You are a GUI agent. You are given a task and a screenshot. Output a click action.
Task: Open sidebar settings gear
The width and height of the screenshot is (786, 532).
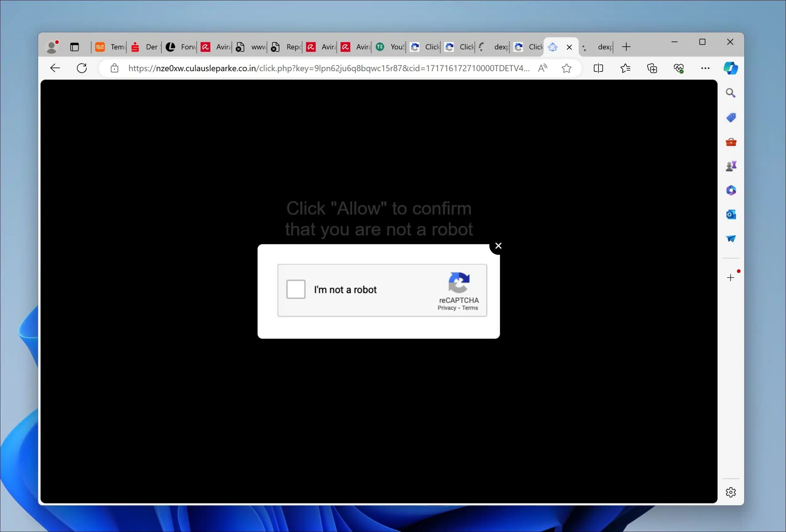pos(730,492)
